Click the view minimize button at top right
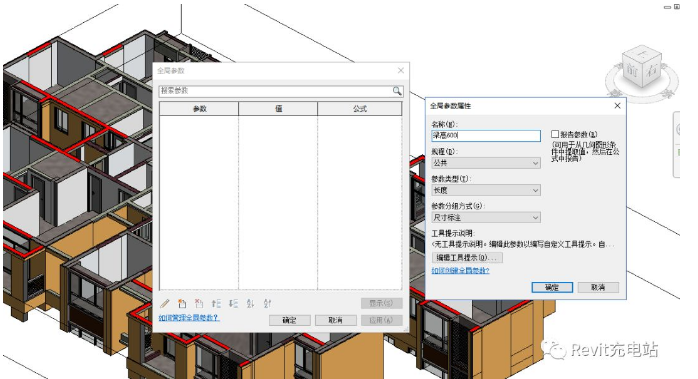Image resolution: width=698 pixels, height=379 pixels. pyautogui.click(x=667, y=7)
